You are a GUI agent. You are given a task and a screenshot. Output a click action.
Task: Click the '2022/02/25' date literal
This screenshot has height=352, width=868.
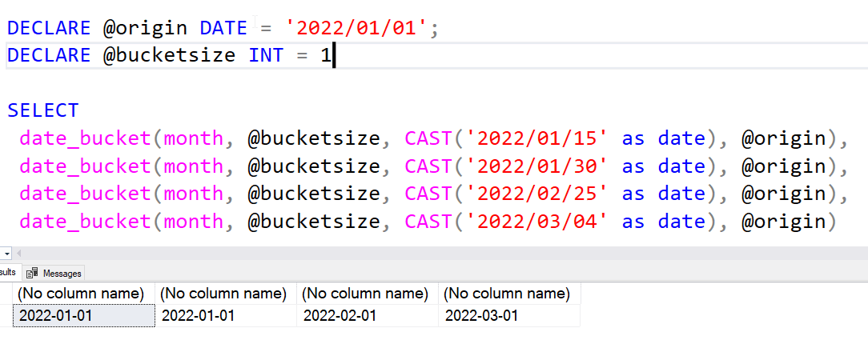point(538,194)
